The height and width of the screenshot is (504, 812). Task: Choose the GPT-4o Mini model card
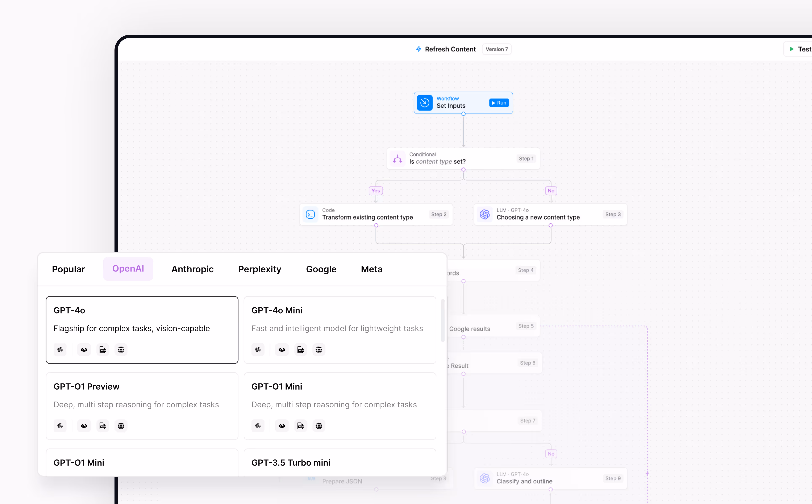click(340, 330)
